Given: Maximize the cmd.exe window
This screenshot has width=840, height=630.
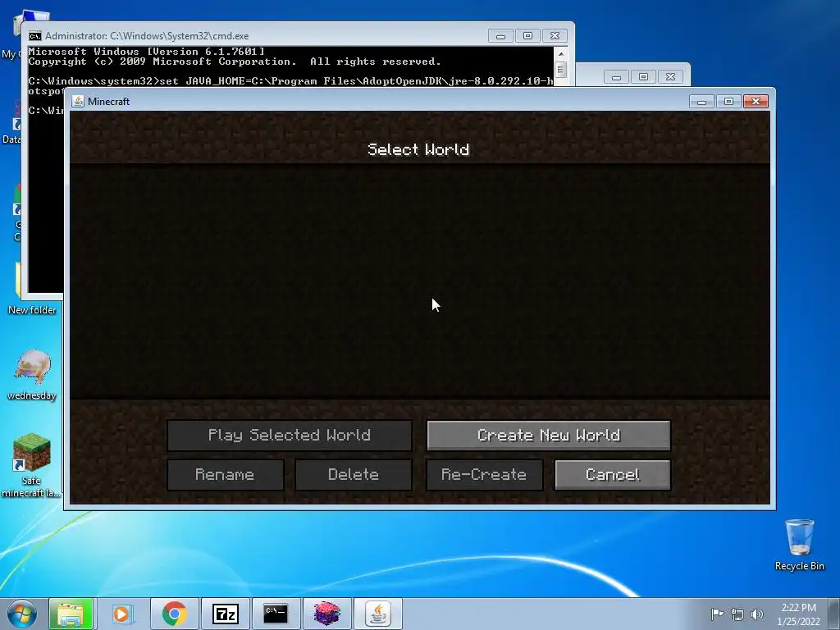Looking at the screenshot, I should 527,36.
